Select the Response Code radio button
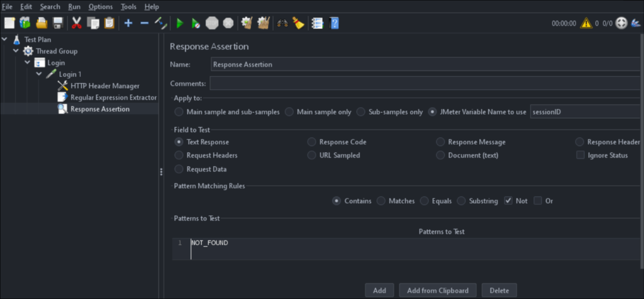 [312, 142]
